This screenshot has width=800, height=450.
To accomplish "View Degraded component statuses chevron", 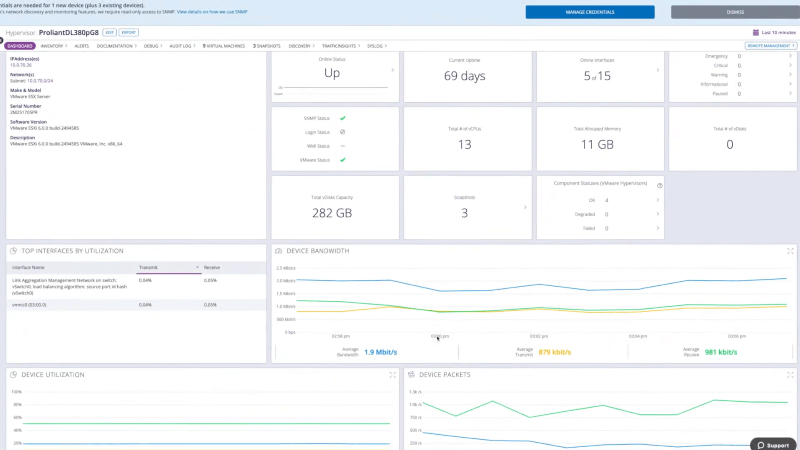I will point(658,214).
